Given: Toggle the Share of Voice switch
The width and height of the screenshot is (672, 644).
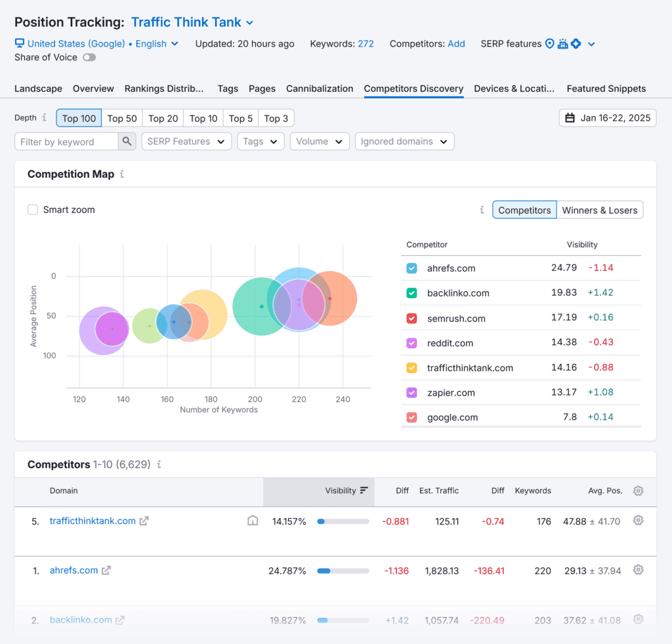Looking at the screenshot, I should tap(89, 58).
